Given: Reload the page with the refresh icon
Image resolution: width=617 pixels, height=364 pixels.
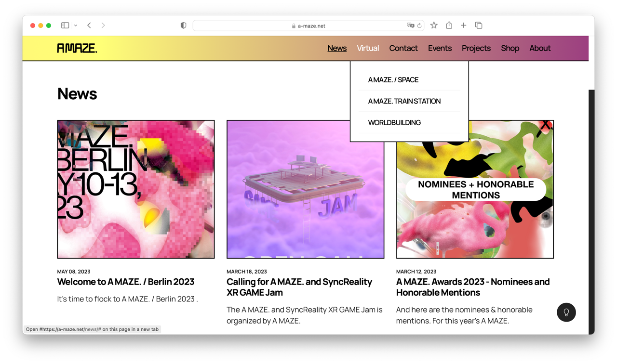Looking at the screenshot, I should 419,26.
